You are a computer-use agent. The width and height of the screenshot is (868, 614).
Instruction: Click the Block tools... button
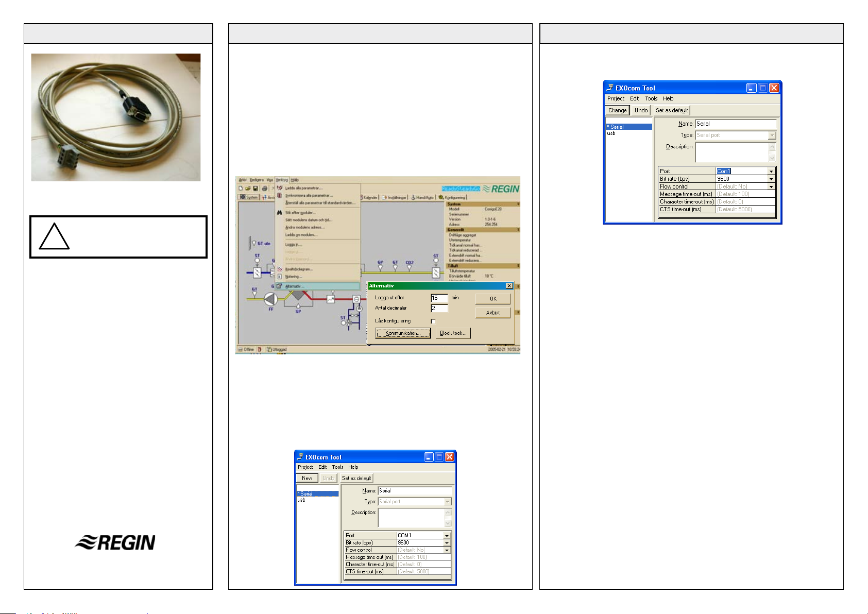click(453, 333)
